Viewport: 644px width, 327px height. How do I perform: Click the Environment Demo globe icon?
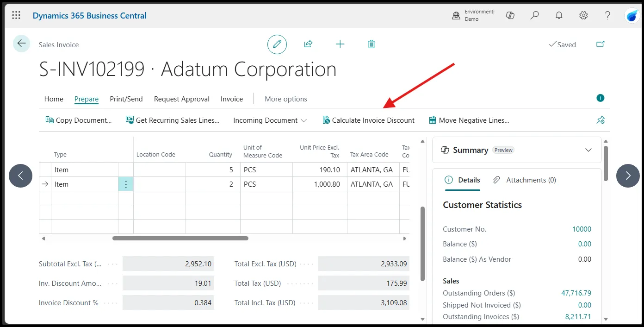tap(456, 16)
